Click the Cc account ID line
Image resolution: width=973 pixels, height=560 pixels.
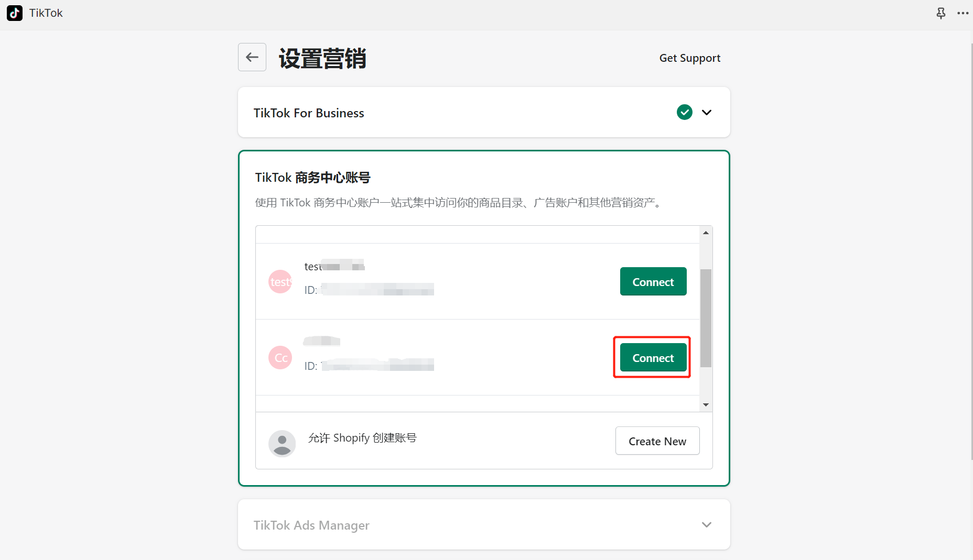coord(369,366)
